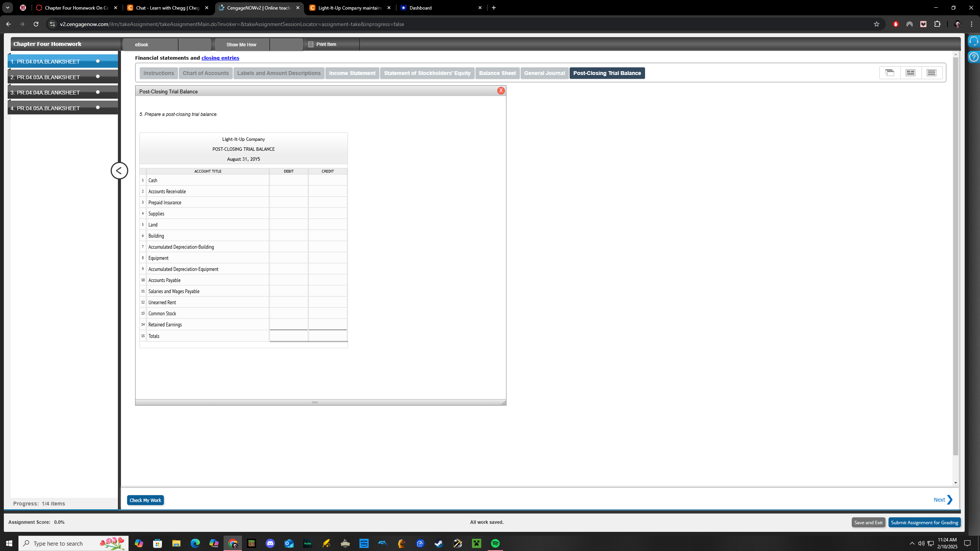This screenshot has width=980, height=551.
Task: Click the Print Item printer icon
Action: [311, 44]
